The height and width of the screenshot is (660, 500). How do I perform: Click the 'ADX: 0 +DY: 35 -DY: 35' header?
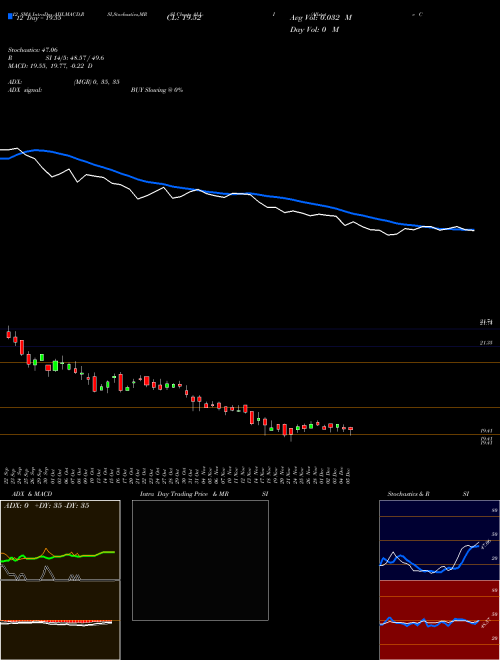pyautogui.click(x=46, y=506)
